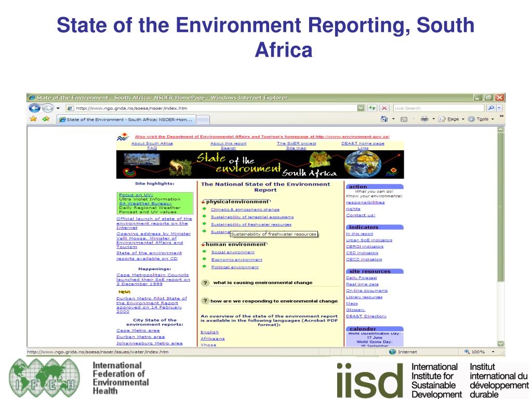Open Urban SoE indicators link
Viewport: 532px width, 399px height.
(369, 240)
